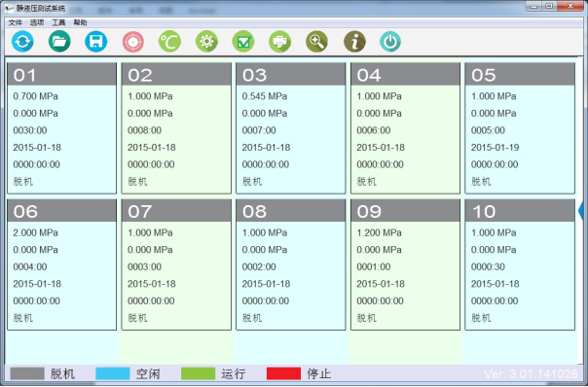The width and height of the screenshot is (588, 387).
Task: Save data using the floppy disk icon
Action: (96, 41)
